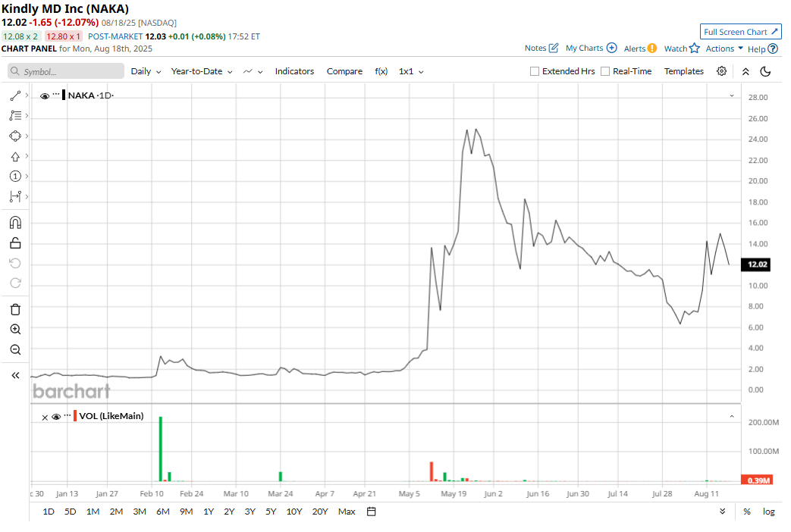Viewport: 791px width, 532px height.
Task: Expand the trend line tool submenu arrow
Action: coord(27,95)
